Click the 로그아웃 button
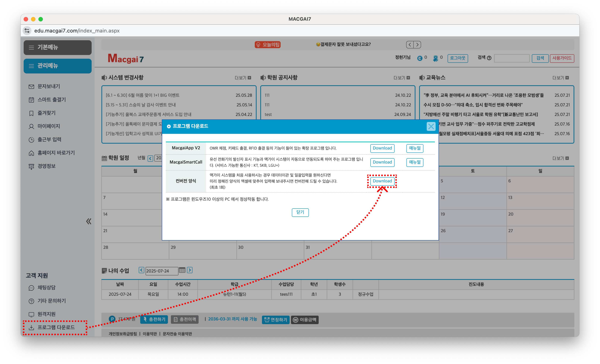The width and height of the screenshot is (600, 364). [x=457, y=58]
